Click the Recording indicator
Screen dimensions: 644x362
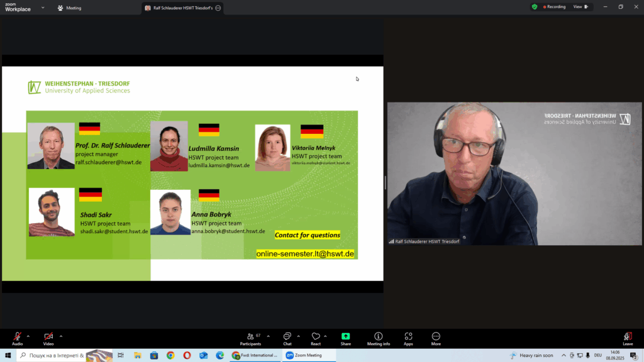click(553, 7)
